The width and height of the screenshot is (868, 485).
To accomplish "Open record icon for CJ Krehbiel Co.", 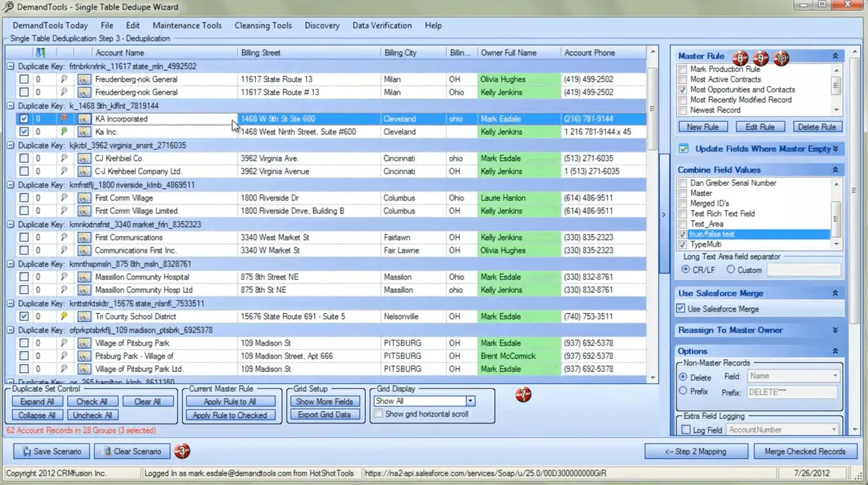I will (84, 158).
